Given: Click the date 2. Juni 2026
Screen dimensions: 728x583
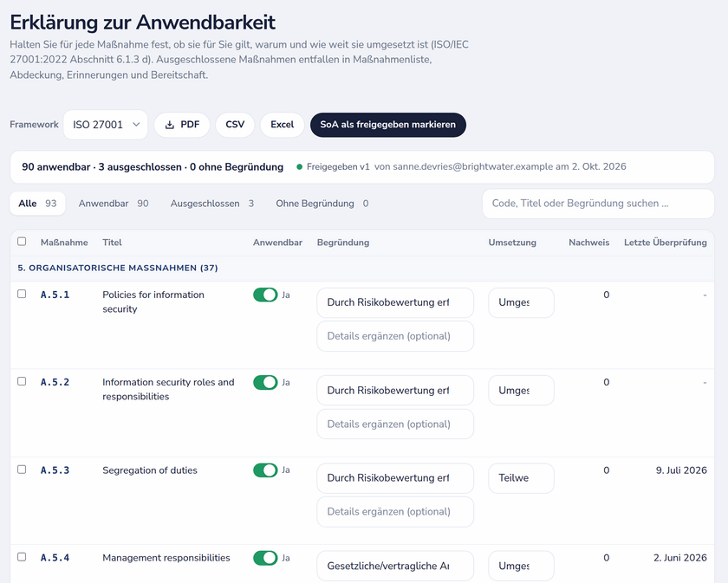Looking at the screenshot, I should (x=680, y=558).
